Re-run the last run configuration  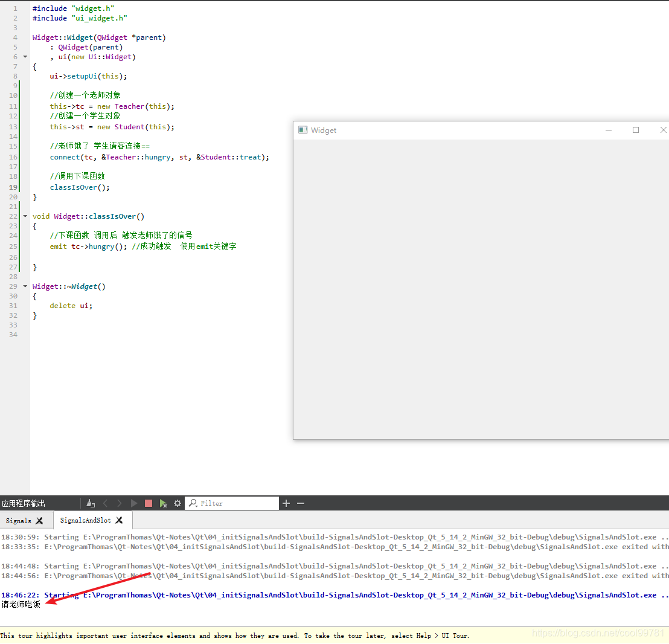[x=134, y=503]
